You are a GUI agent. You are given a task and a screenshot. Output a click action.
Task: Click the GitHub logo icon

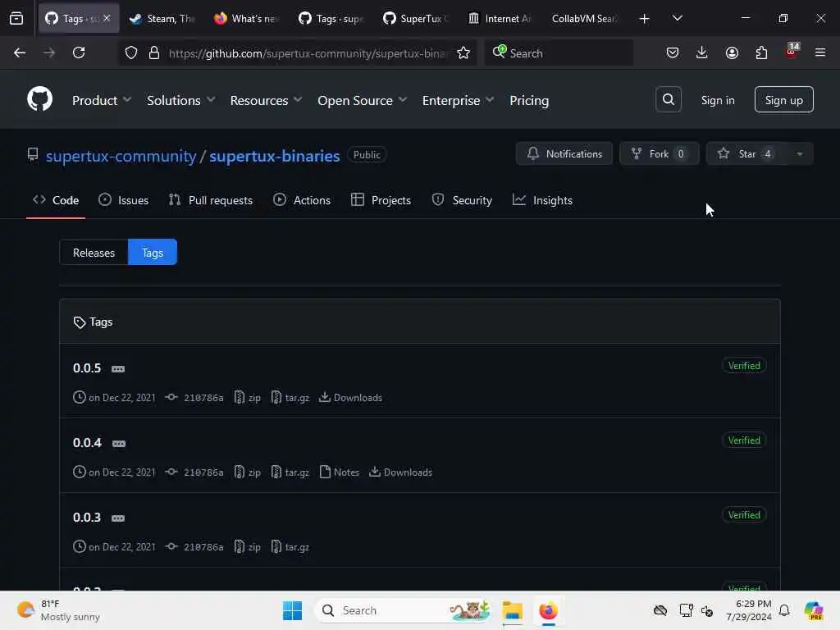[x=39, y=99]
